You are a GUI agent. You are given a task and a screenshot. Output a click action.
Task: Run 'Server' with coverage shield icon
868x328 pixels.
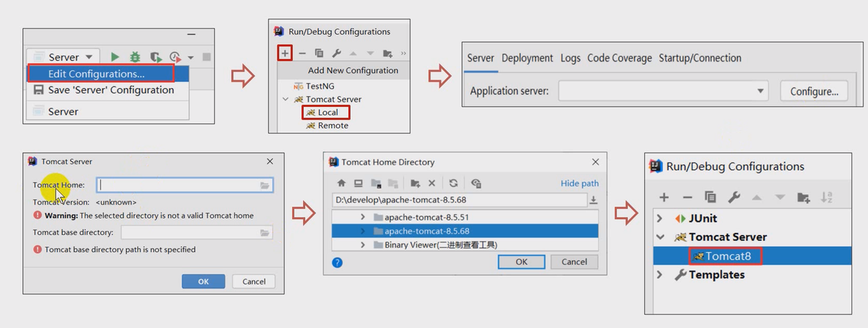click(x=155, y=57)
